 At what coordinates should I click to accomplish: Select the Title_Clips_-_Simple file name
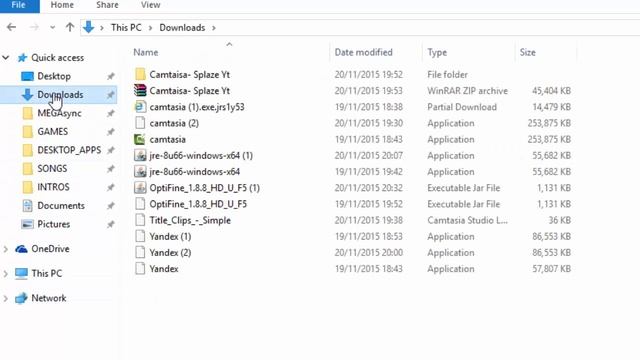(190, 220)
